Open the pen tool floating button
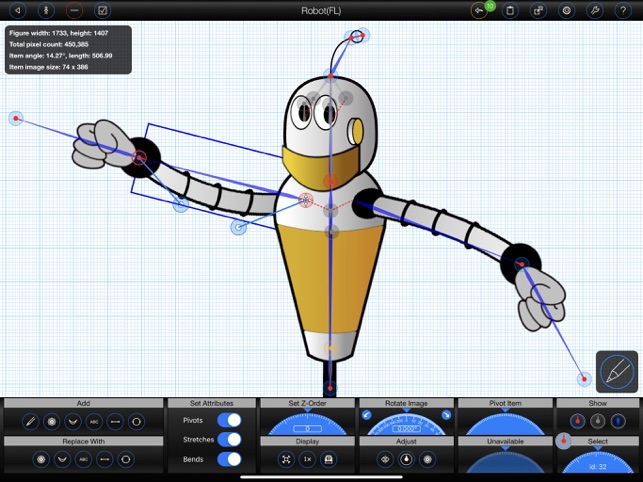The width and height of the screenshot is (643, 482). (x=617, y=372)
